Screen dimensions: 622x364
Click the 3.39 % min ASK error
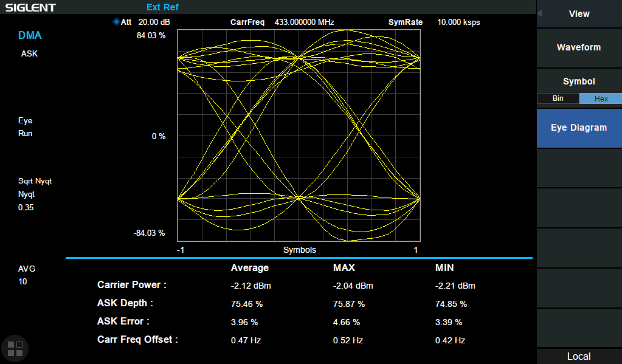[x=449, y=322]
